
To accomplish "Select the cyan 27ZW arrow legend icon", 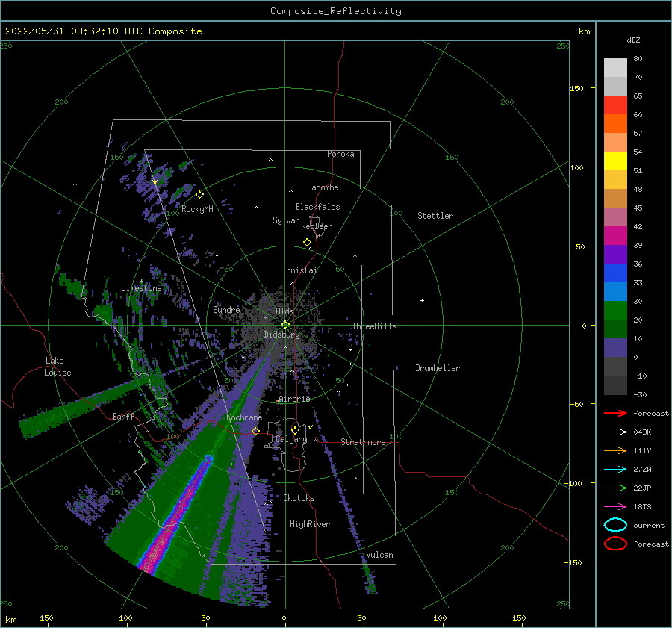I will pyautogui.click(x=615, y=470).
